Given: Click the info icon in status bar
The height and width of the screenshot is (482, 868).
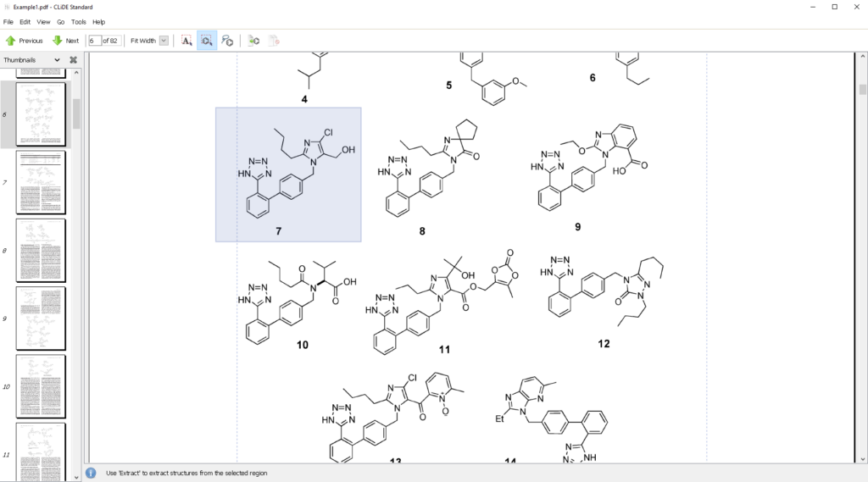Looking at the screenshot, I should (91, 473).
